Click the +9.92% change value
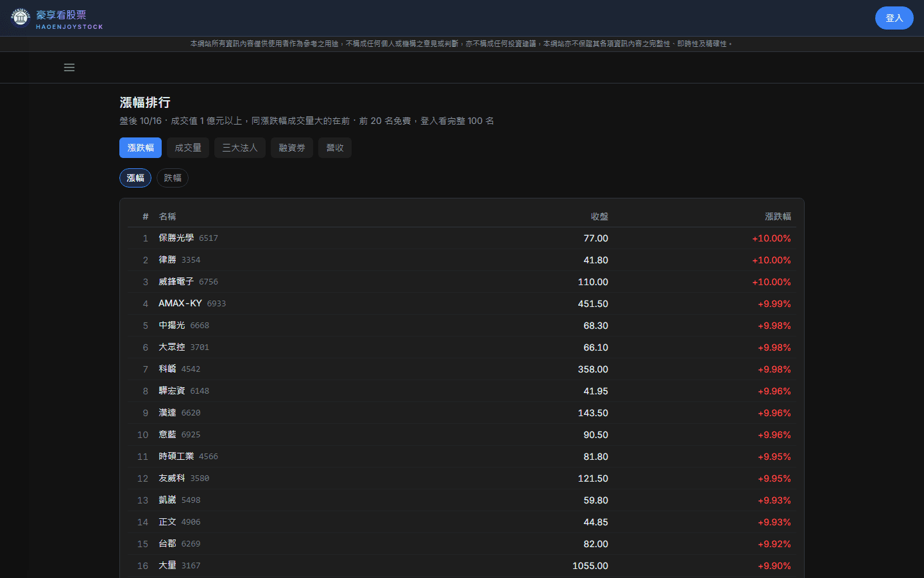 774,544
